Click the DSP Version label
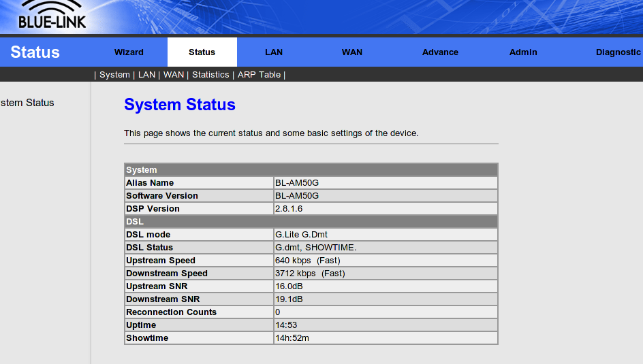 point(153,209)
